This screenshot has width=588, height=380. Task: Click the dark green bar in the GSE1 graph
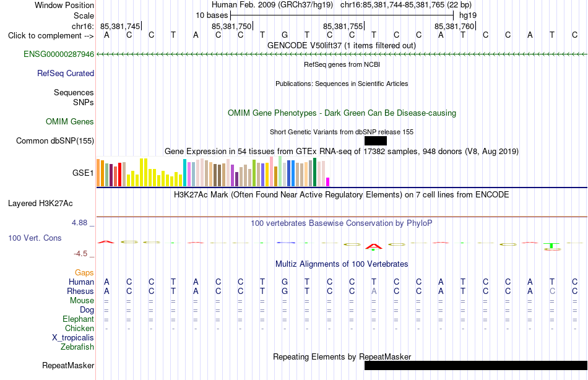pyautogui.click(x=314, y=172)
